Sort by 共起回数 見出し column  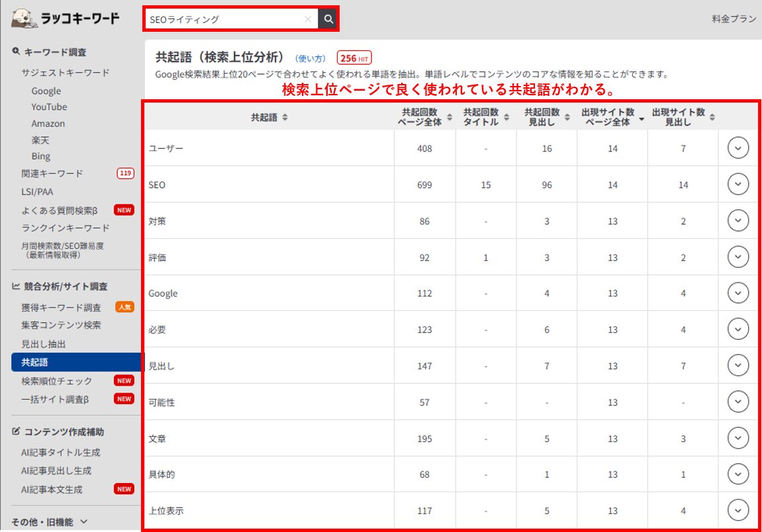point(567,117)
